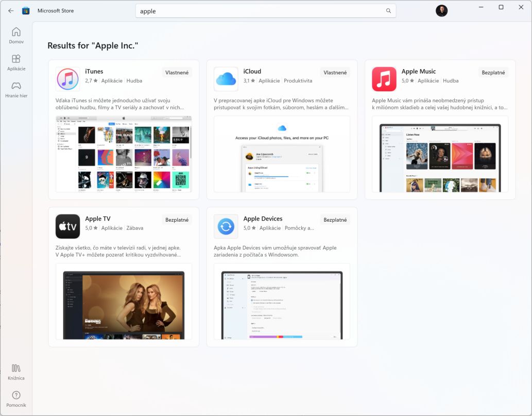The image size is (532, 416).
Task: Open the iCloud app icon
Action: tap(226, 79)
